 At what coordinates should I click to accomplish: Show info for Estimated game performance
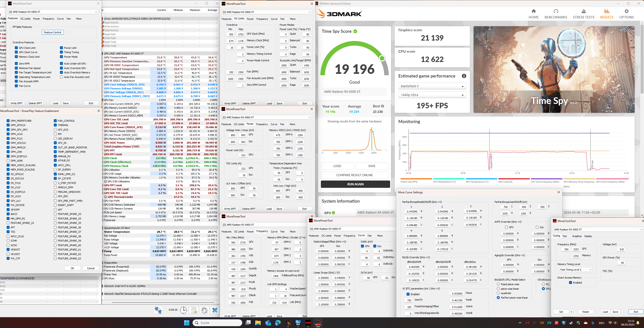point(464,76)
